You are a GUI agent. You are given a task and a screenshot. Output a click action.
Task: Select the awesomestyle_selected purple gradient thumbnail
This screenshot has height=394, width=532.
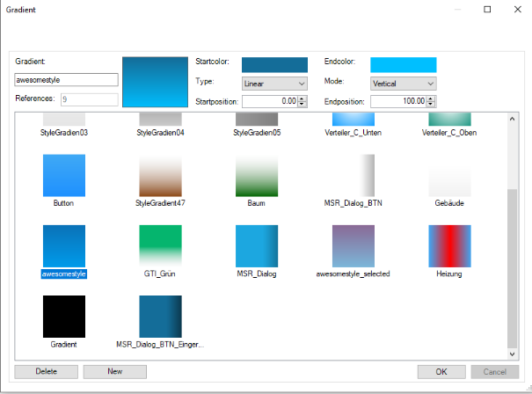click(353, 246)
